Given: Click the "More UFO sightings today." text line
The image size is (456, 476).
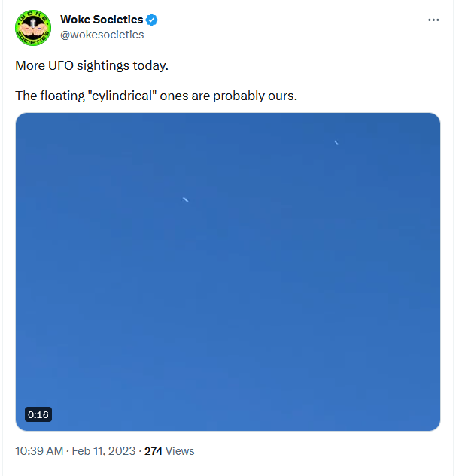Looking at the screenshot, I should tap(92, 65).
